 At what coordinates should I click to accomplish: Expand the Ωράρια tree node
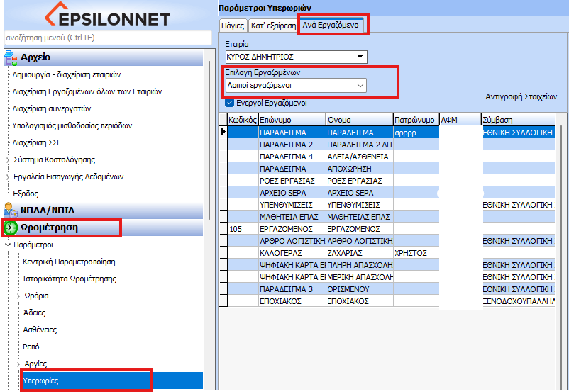pyautogui.click(x=18, y=296)
